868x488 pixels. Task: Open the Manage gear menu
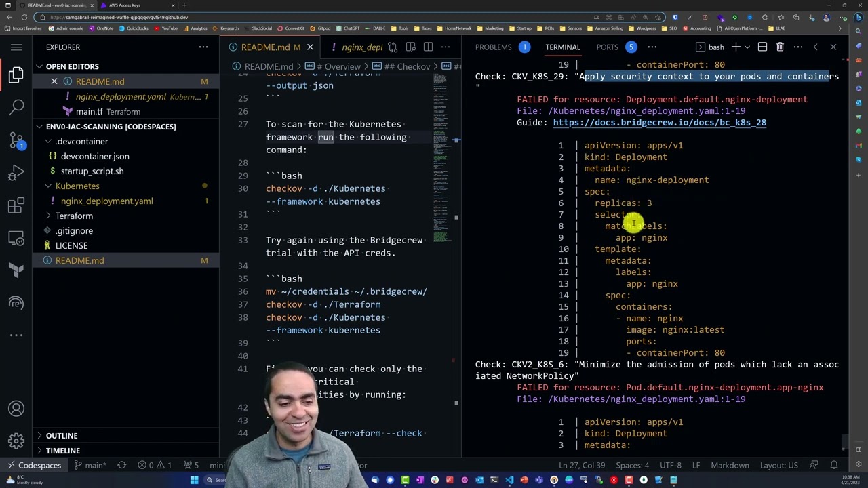(16, 441)
